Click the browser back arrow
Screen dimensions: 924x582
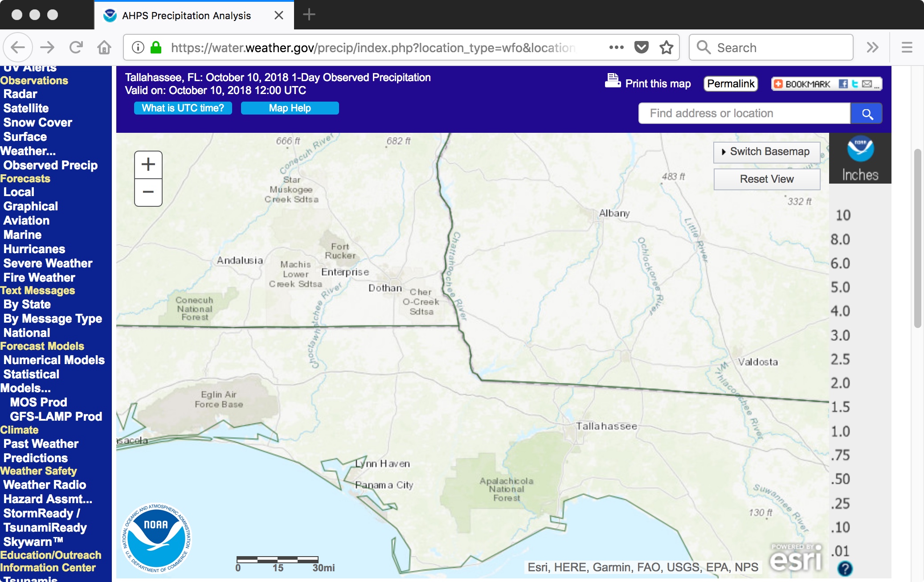pyautogui.click(x=18, y=47)
